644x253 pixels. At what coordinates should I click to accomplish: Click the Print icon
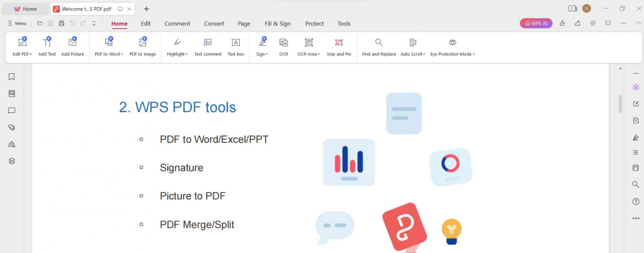(61, 23)
